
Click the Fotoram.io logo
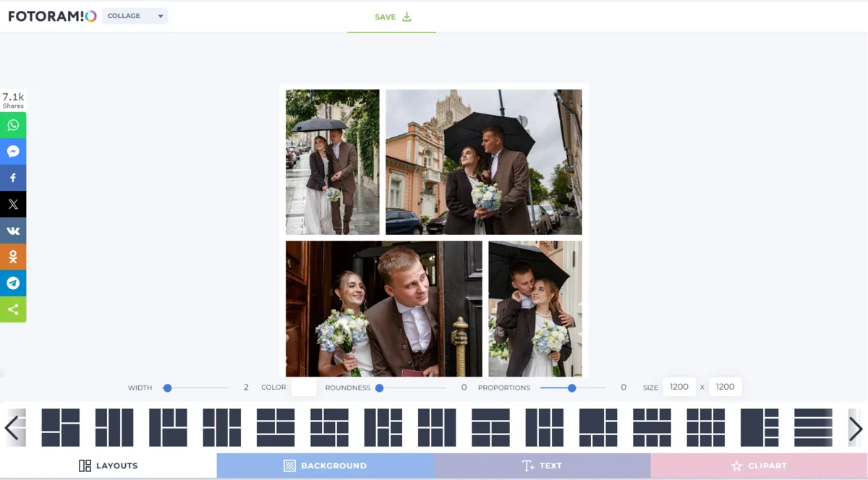[x=52, y=16]
